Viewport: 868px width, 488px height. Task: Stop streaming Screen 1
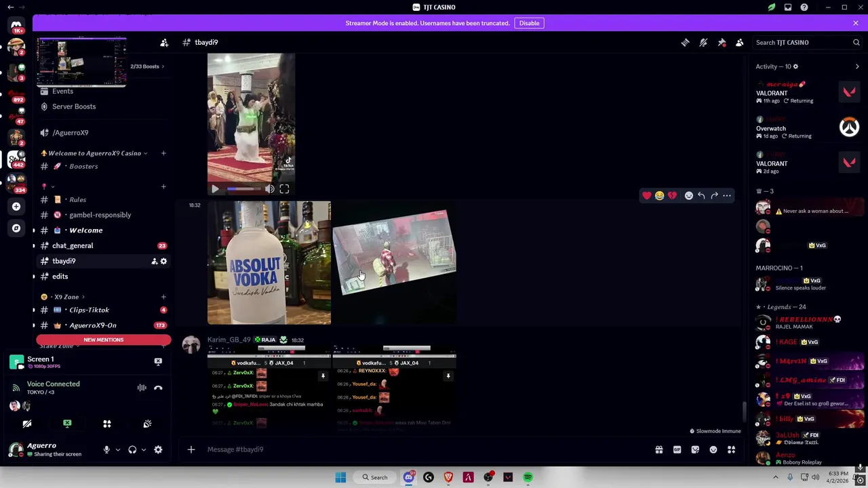158,362
